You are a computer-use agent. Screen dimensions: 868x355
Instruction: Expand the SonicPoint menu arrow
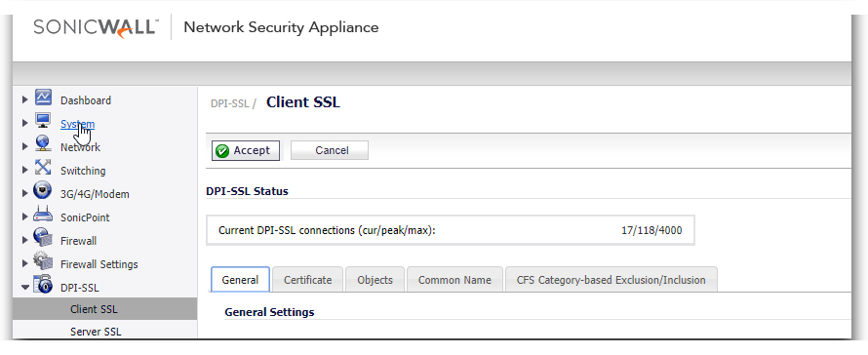click(25, 217)
